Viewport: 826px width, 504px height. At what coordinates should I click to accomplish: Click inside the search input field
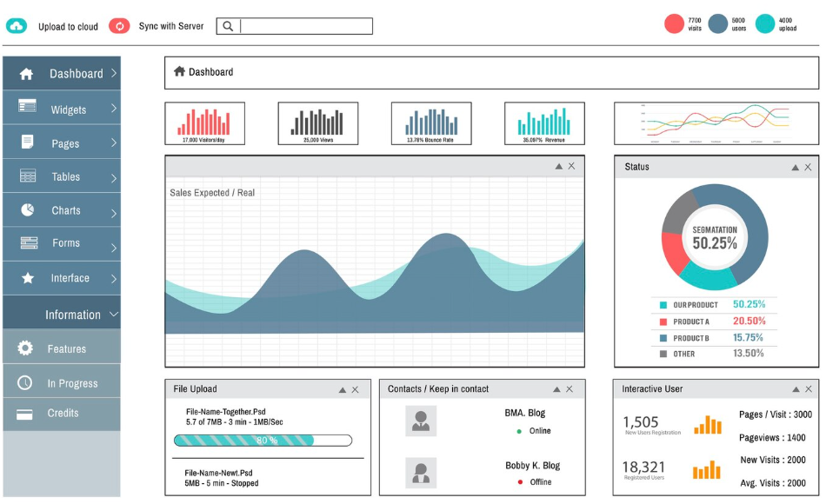pos(306,26)
